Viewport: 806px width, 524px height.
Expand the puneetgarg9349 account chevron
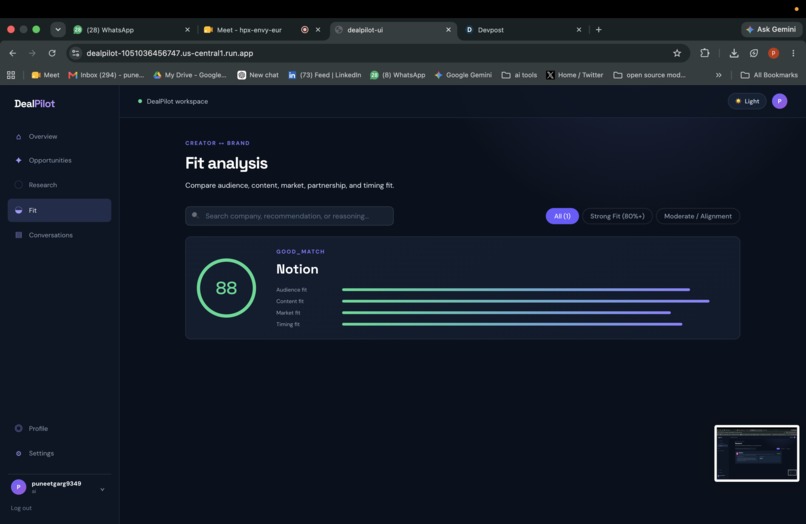click(x=102, y=490)
